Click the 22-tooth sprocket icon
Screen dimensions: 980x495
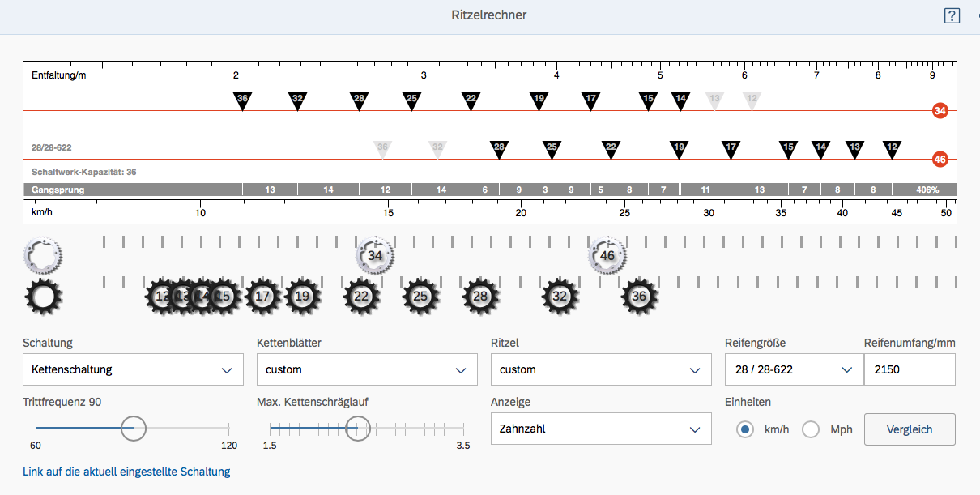(x=361, y=297)
